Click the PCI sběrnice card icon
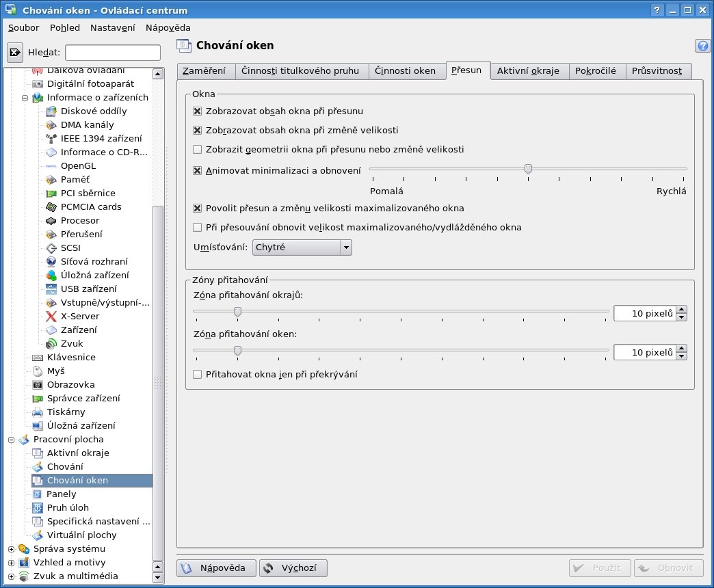Viewport: 714px width, 588px height. pos(51,193)
